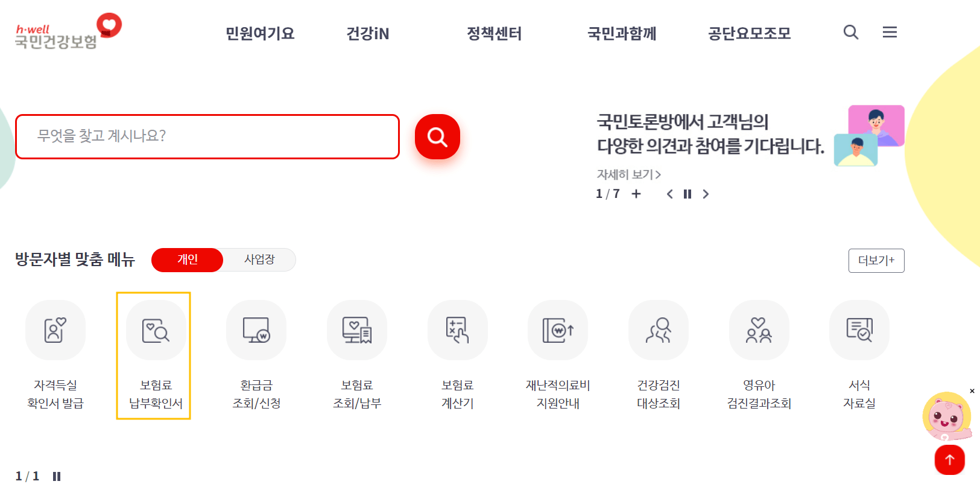Open the 국민과함께 menu
980x484 pixels.
click(x=622, y=33)
